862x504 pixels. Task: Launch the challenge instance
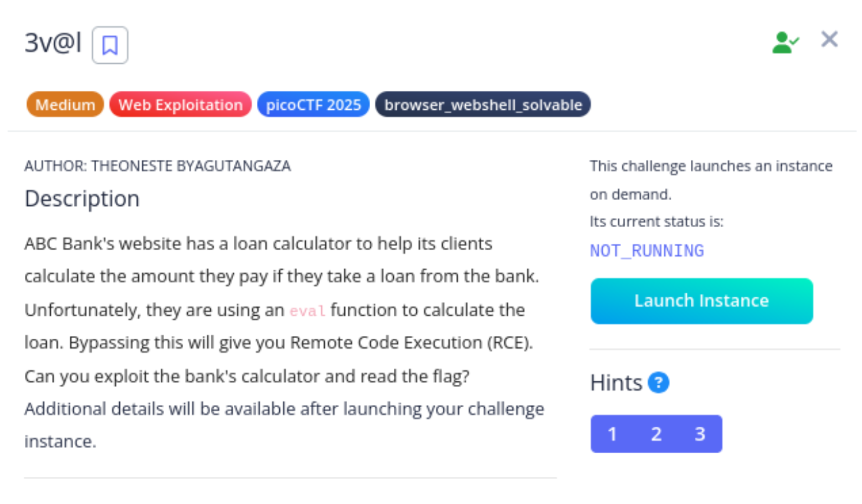pyautogui.click(x=701, y=301)
